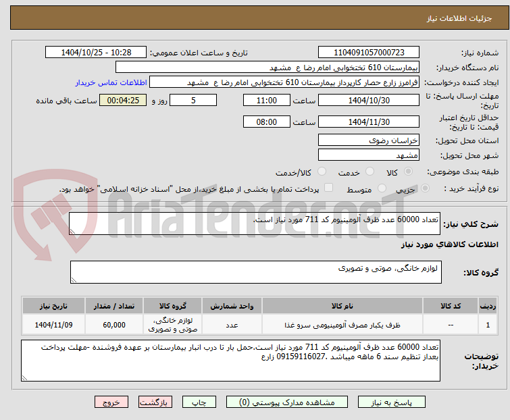This screenshot has width=510, height=420.
Task: Click the استان محل تحویل field خراسان رضوی
Action: point(369,140)
